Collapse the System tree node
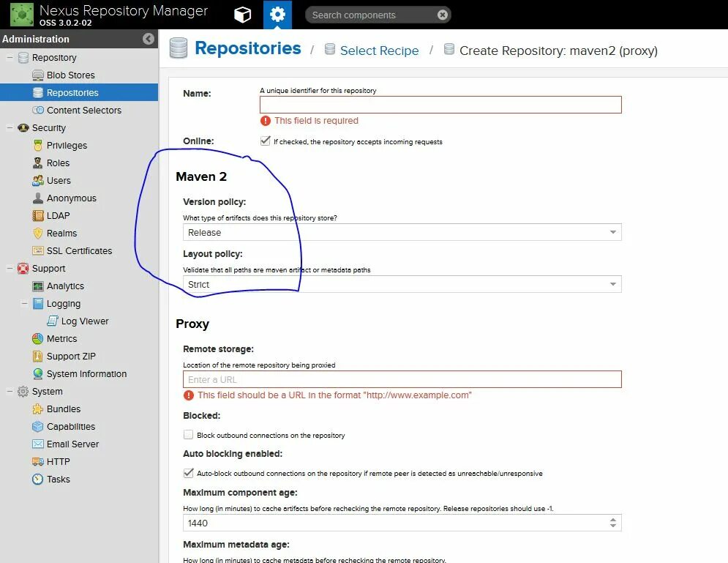 [x=10, y=392]
